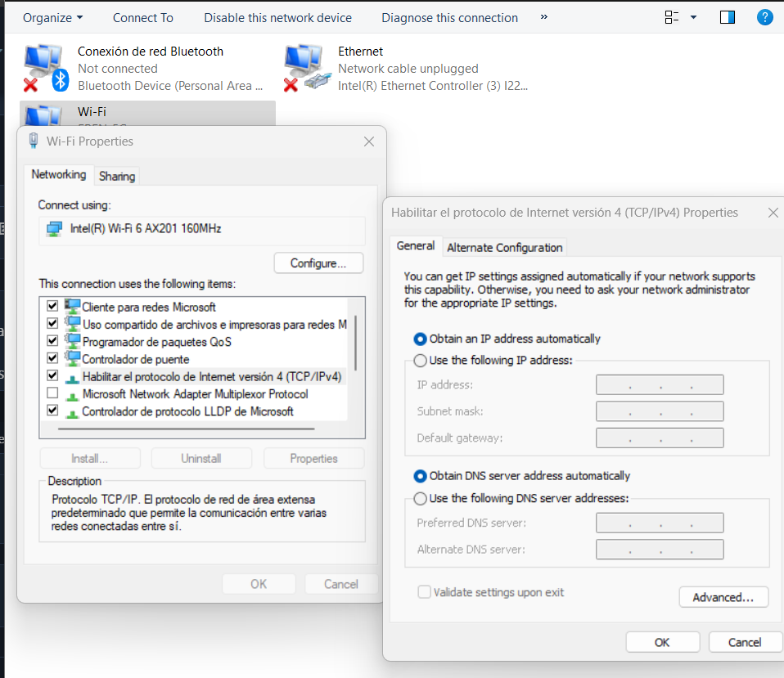Switch to the Sharing tab
Screen dimensions: 784x678
tap(117, 176)
